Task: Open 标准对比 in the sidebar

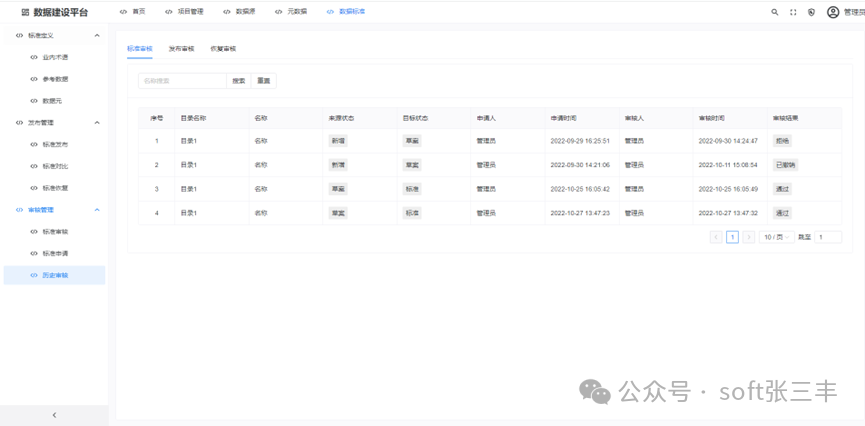Action: tap(54, 166)
